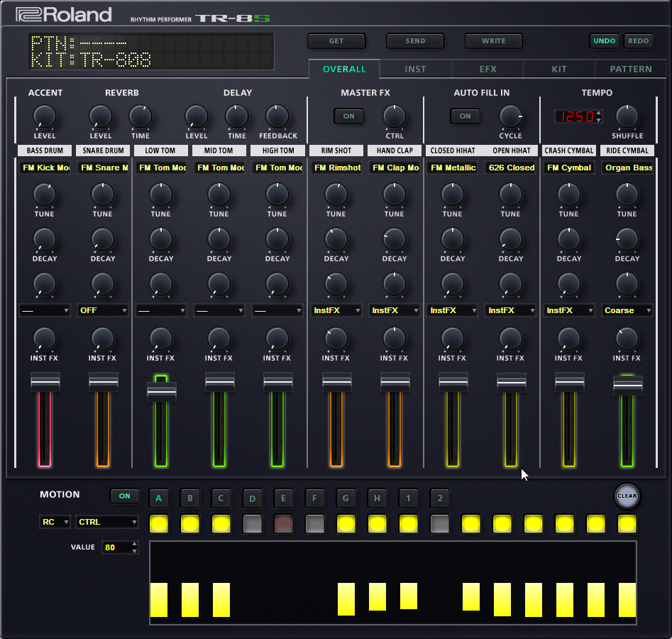Open the INST tab

(x=415, y=69)
